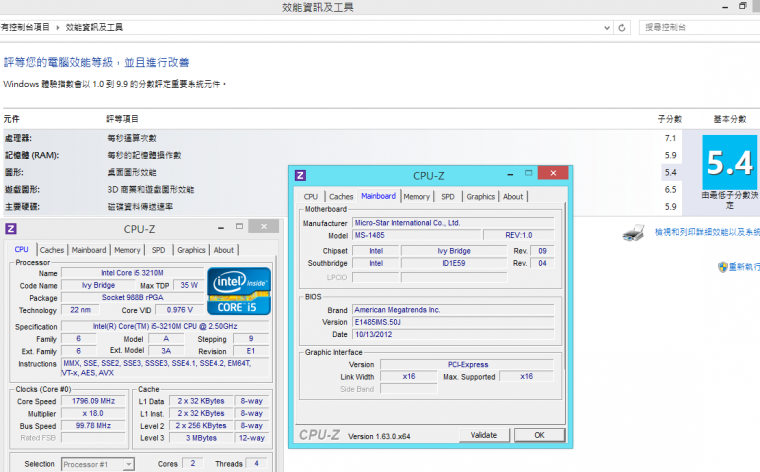The image size is (760, 472).
Task: Click the 2 x 256 KBytes Level 2 value
Action: [x=201, y=425]
